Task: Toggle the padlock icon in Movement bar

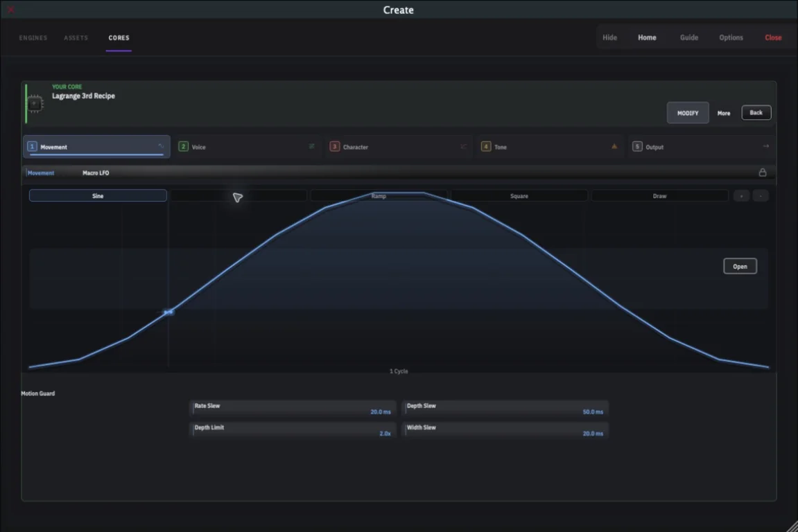Action: click(762, 172)
